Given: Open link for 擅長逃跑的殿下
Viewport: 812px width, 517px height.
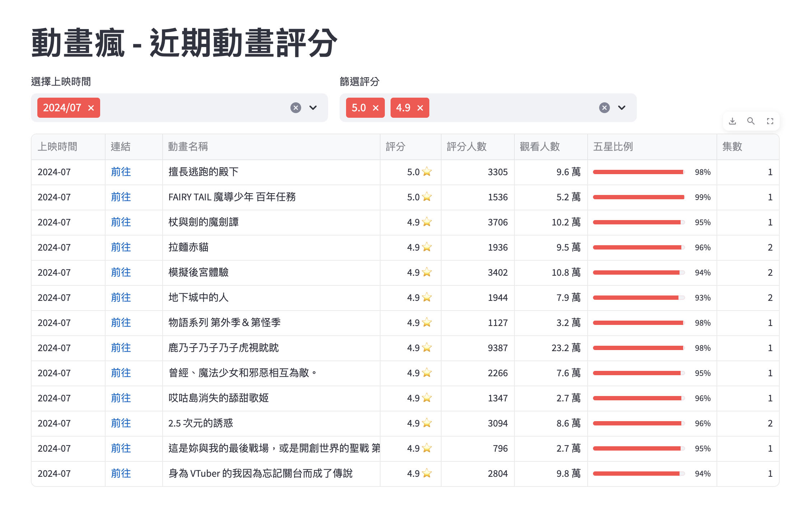Looking at the screenshot, I should (x=121, y=172).
